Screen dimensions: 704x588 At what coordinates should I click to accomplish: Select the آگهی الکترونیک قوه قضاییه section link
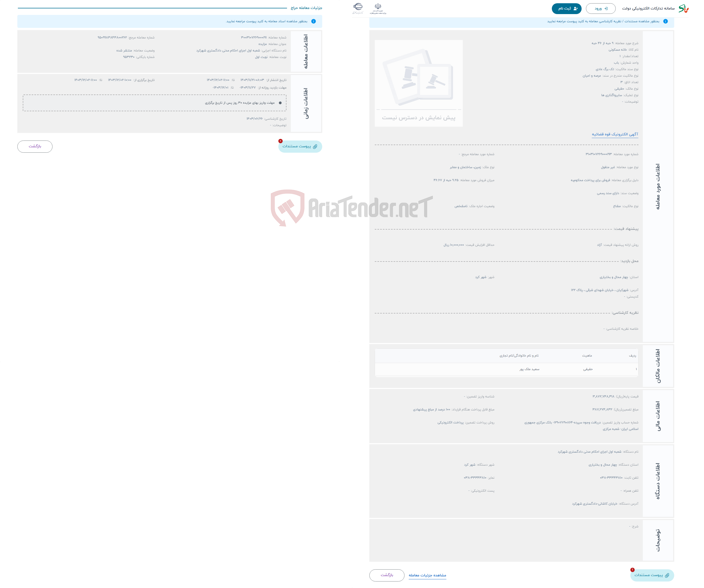click(x=616, y=135)
